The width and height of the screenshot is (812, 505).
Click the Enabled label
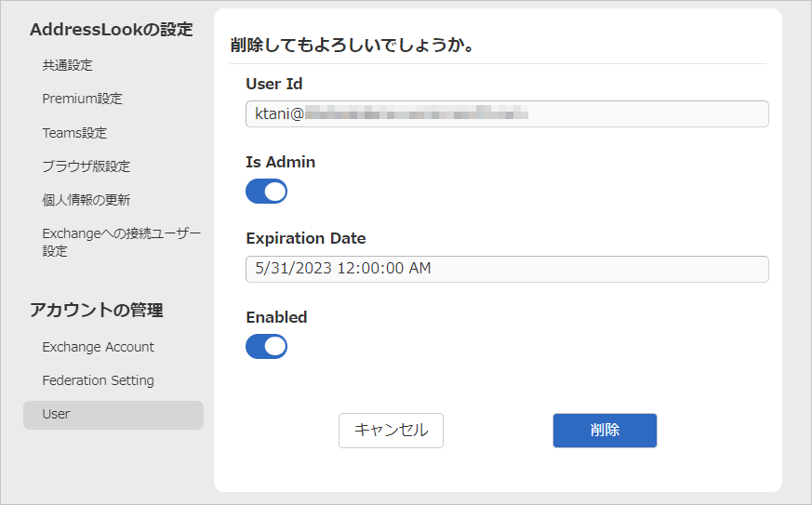[x=276, y=317]
